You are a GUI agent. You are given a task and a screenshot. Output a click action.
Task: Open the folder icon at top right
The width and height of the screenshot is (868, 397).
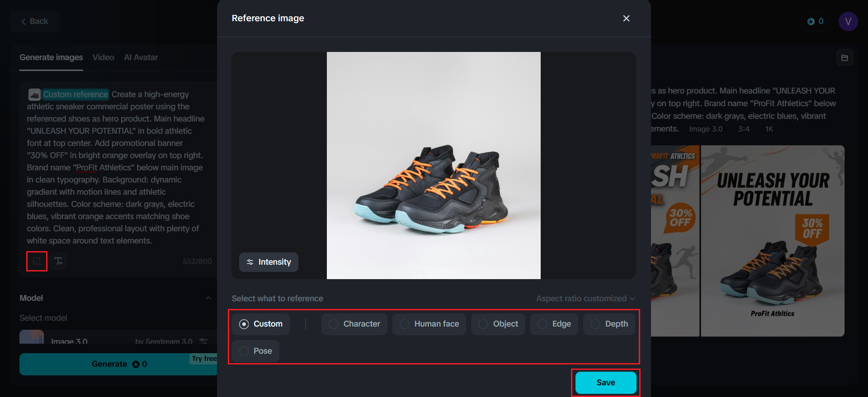coord(844,58)
